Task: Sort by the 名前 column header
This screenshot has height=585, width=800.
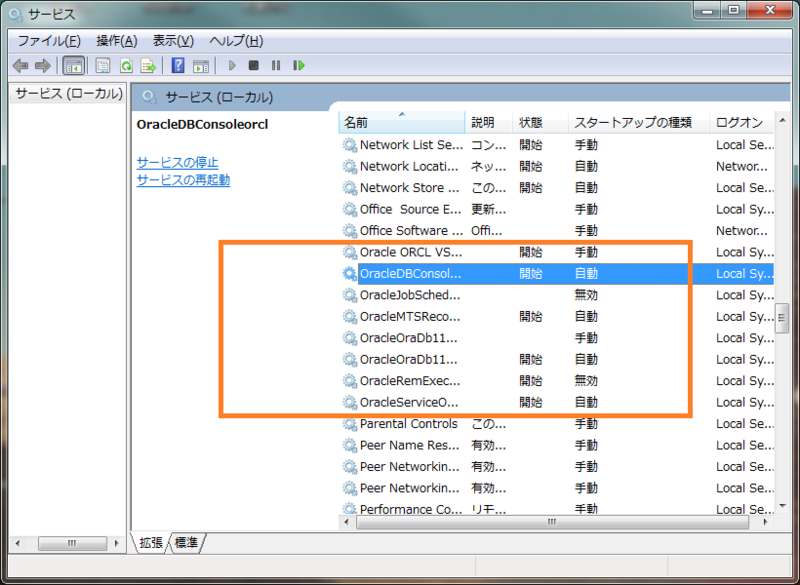Action: point(402,122)
